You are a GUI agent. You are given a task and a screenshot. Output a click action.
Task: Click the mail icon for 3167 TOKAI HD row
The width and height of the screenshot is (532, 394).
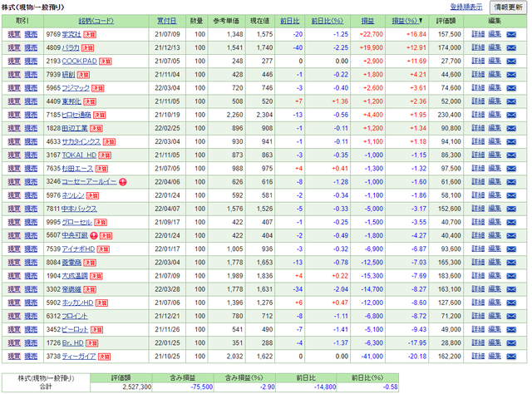(511, 155)
